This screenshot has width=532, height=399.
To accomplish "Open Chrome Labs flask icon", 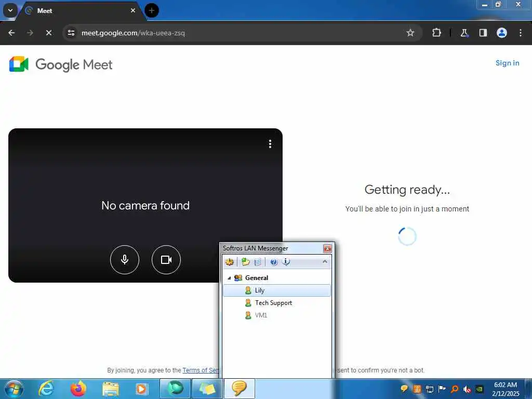I will (x=464, y=33).
